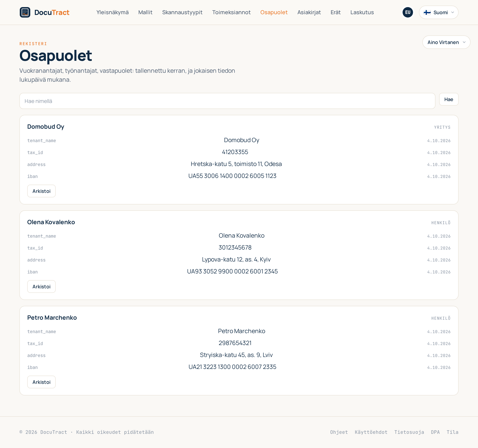The width and height of the screenshot is (478, 448).
Task: Open the Aino Virtanen account dropdown
Action: (446, 42)
